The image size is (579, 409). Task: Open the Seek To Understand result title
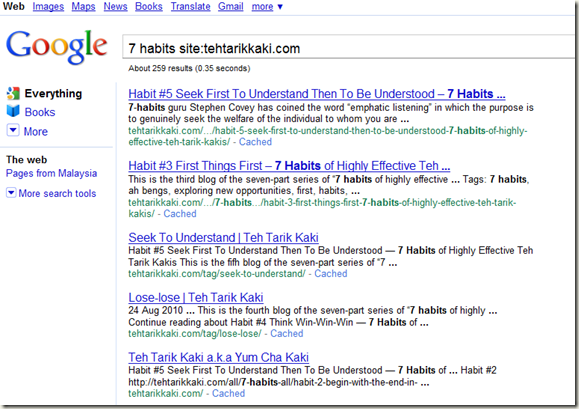pos(223,237)
